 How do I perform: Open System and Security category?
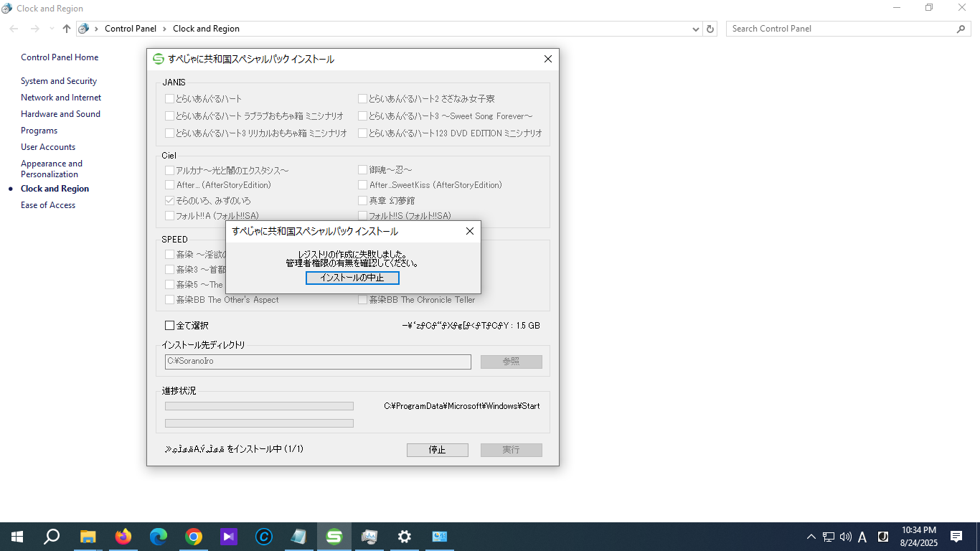[59, 81]
